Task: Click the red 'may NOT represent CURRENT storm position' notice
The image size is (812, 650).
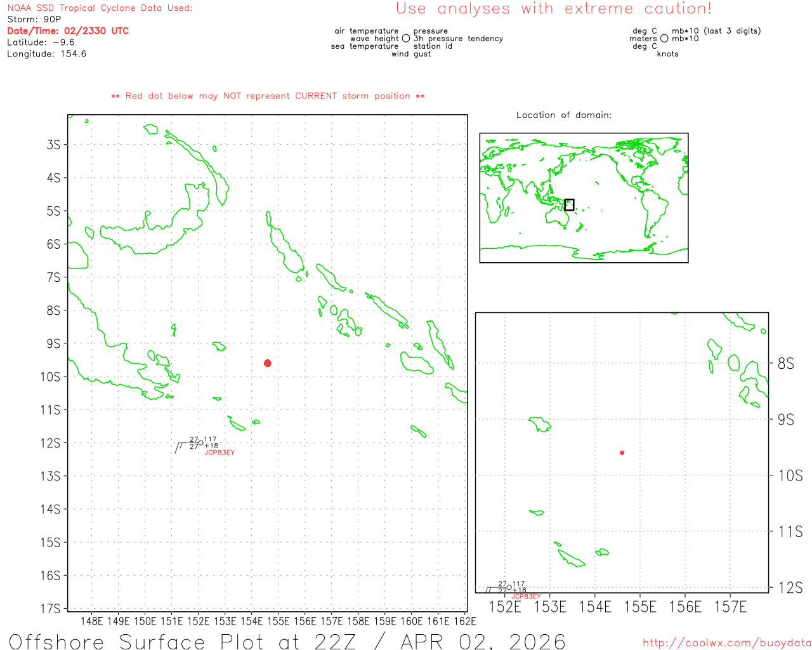Action: point(268,96)
